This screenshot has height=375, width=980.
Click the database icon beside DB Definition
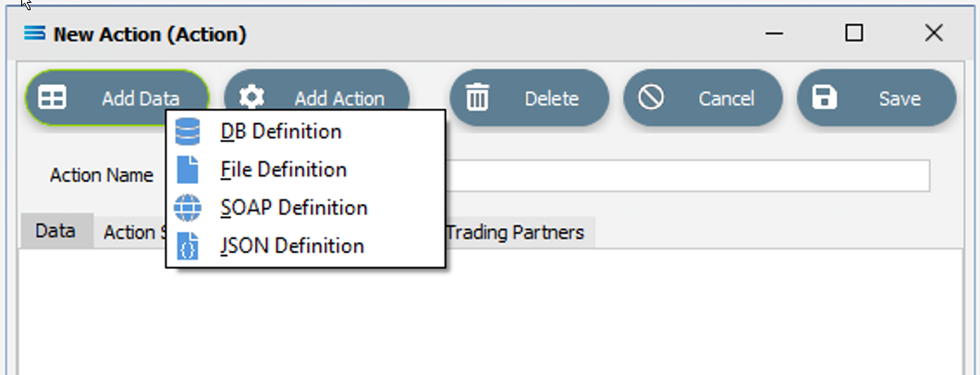(x=188, y=132)
